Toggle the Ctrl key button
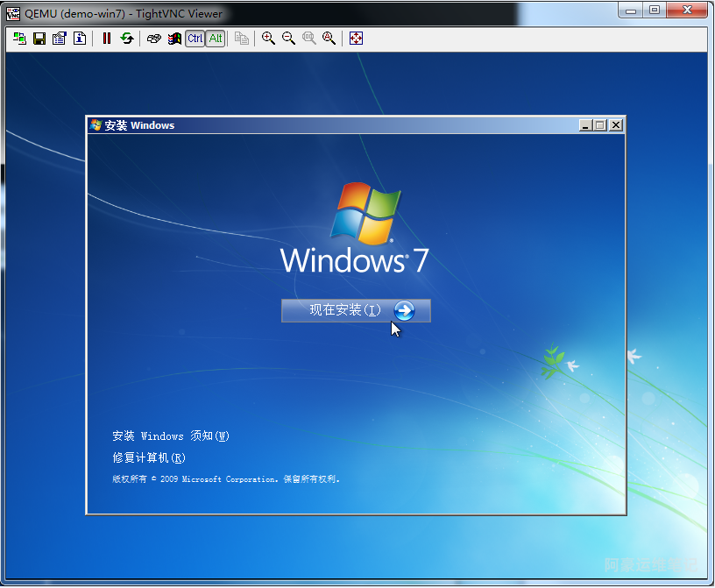Screen dimensions: 715x588 click(195, 39)
